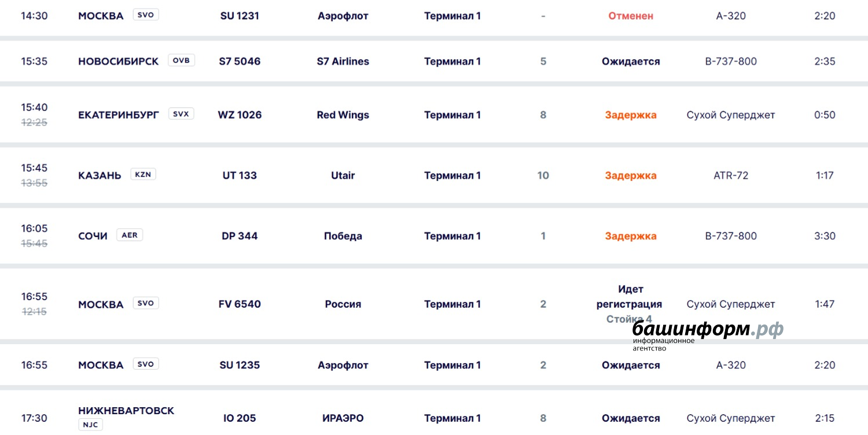Image resolution: width=868 pixels, height=435 pixels.
Task: Click the AER badge next to Сочи
Action: [x=130, y=235]
